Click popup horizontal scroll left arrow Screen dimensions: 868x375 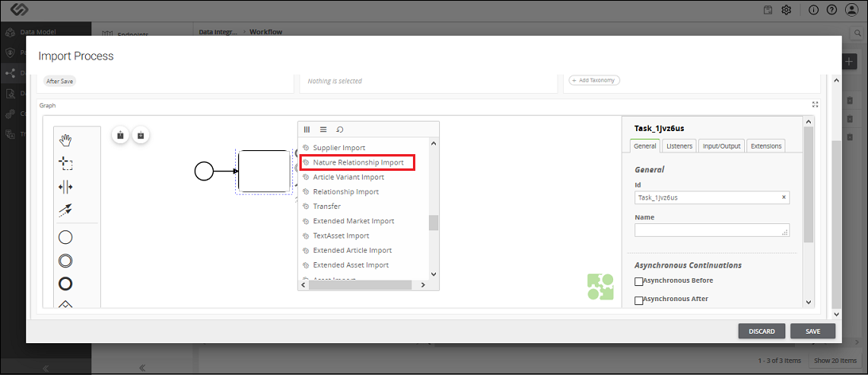coord(303,284)
